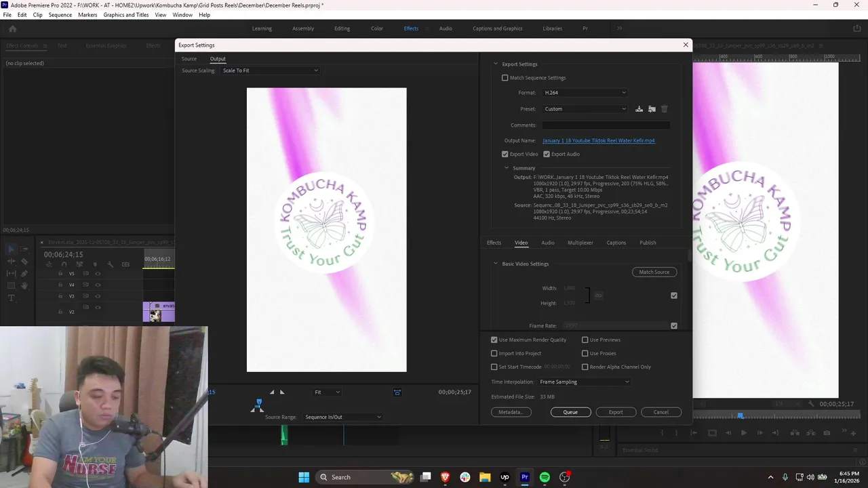868x488 pixels.
Task: Select the Selection tool in Premiere toolbar
Action: pos(11,249)
